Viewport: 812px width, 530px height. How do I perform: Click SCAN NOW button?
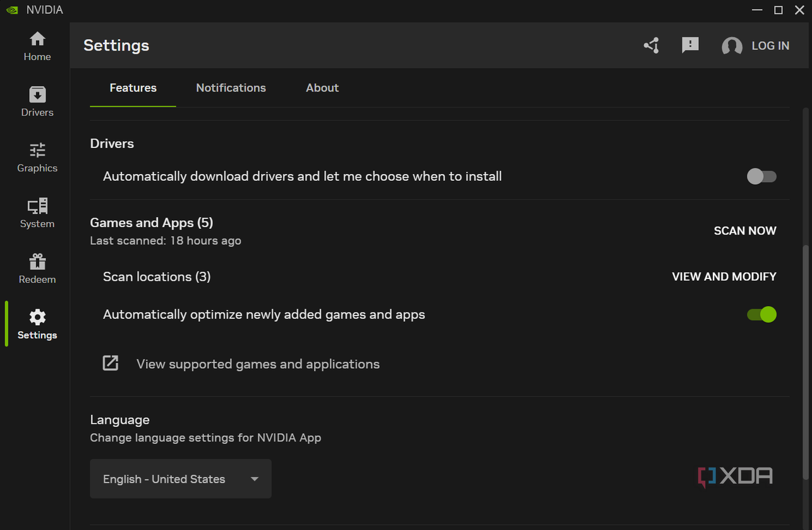point(745,231)
